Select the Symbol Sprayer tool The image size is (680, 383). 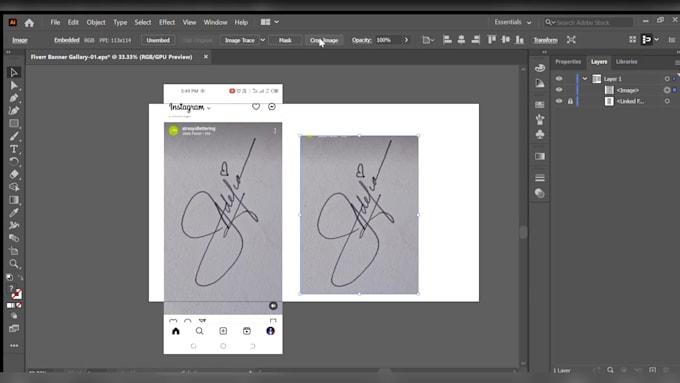(14, 226)
